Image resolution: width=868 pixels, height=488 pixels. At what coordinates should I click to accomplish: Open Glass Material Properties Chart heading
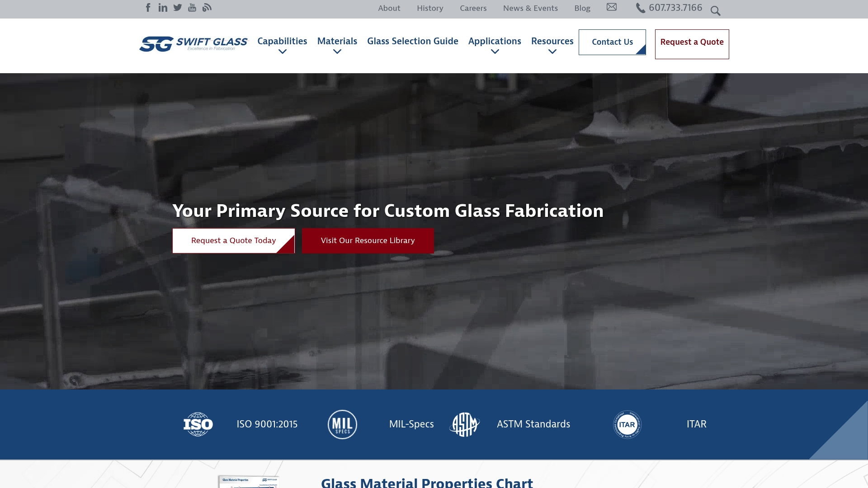tap(427, 483)
